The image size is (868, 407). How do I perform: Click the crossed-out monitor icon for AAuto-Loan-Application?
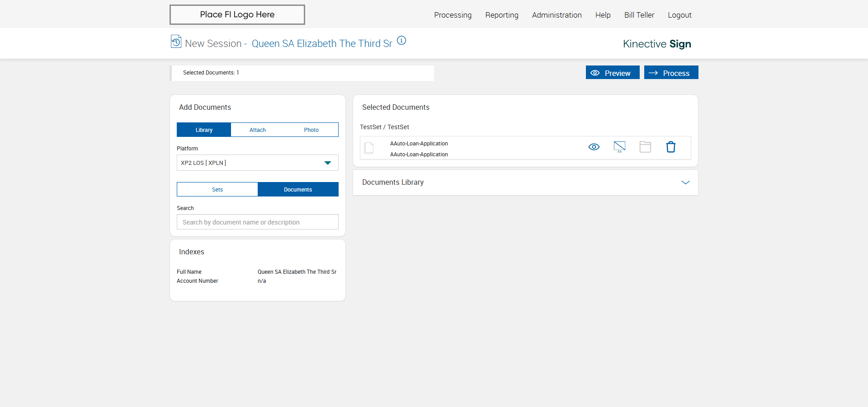619,147
